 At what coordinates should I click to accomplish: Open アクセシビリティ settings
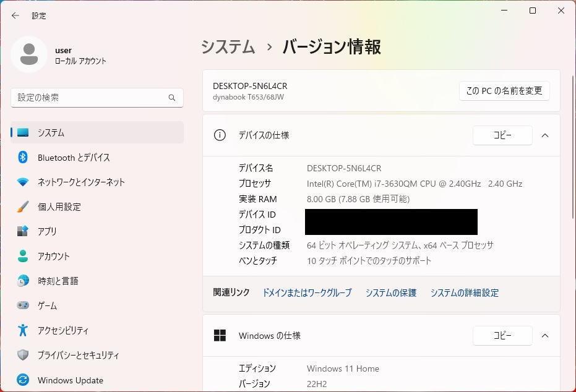pos(97,330)
